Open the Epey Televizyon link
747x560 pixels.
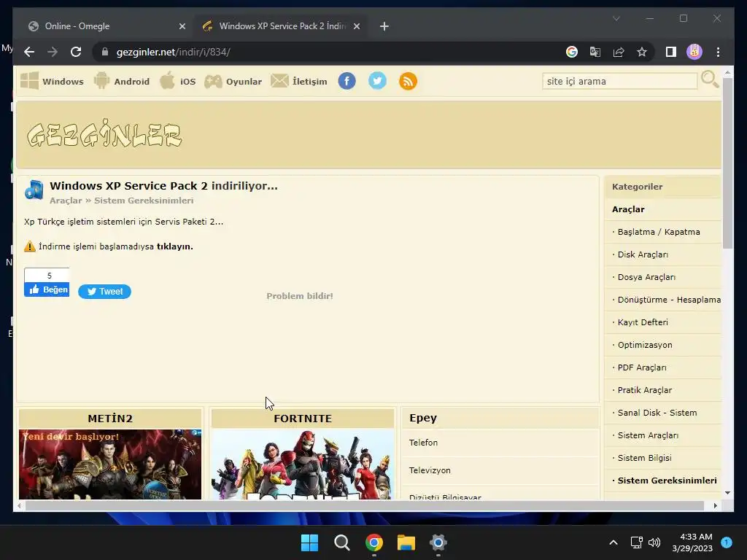[x=430, y=470]
